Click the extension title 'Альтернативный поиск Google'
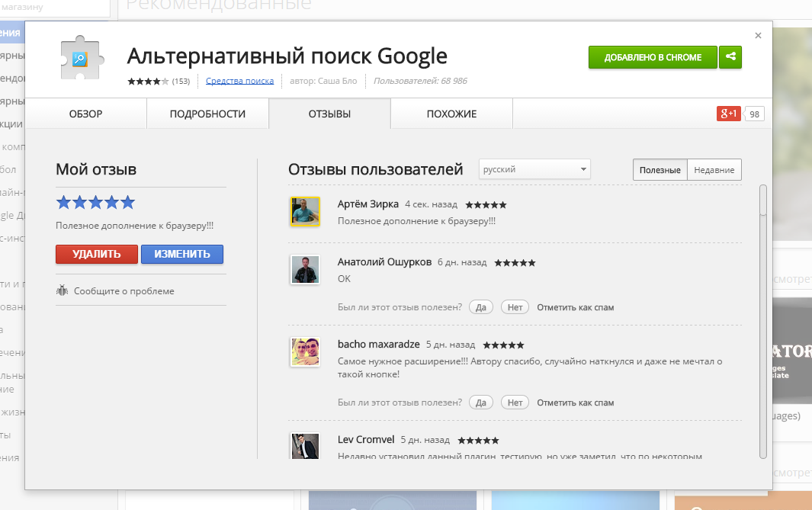Image resolution: width=812 pixels, height=510 pixels. (x=287, y=56)
